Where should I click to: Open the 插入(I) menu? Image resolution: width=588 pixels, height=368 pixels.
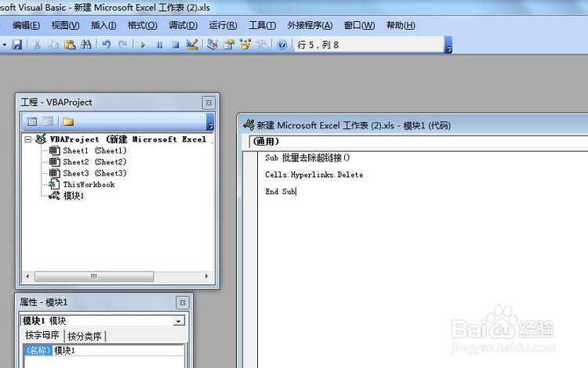click(103, 25)
